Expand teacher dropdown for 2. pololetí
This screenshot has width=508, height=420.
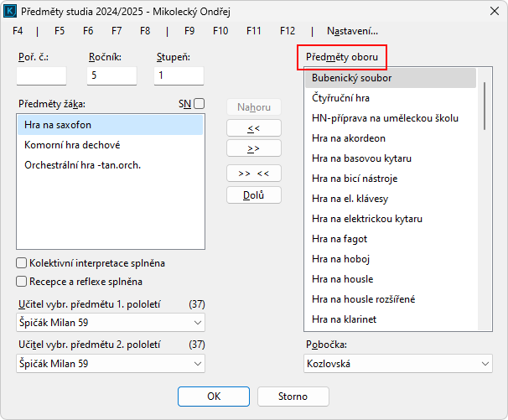(198, 364)
